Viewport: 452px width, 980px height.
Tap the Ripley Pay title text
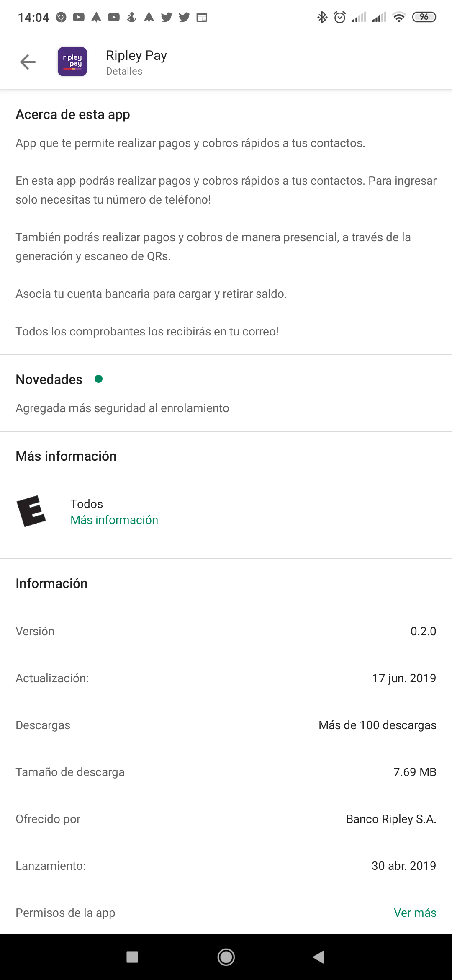point(136,55)
